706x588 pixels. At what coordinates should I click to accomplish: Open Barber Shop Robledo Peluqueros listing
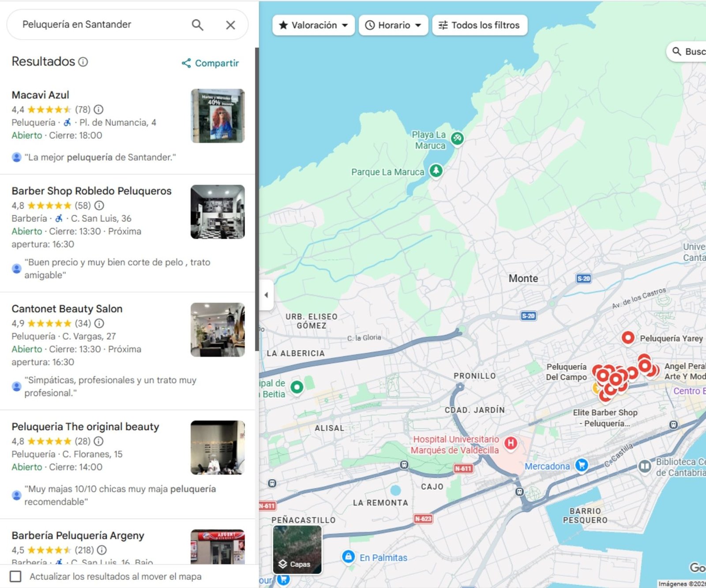click(x=91, y=191)
